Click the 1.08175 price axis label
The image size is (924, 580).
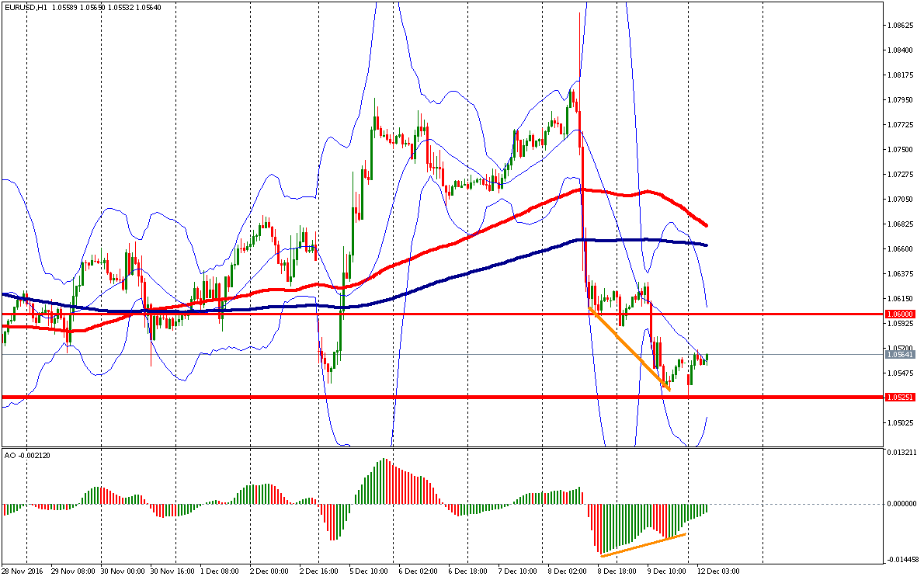[x=901, y=75]
